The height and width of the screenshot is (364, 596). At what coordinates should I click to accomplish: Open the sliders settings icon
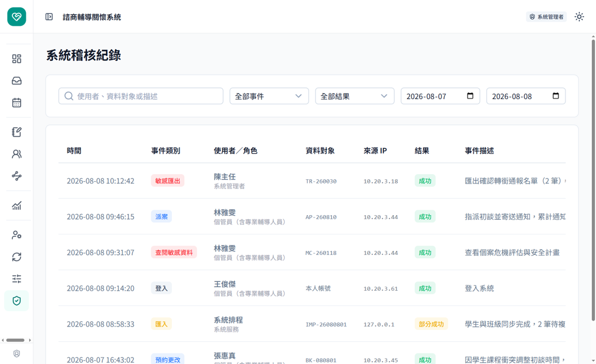tap(17, 279)
